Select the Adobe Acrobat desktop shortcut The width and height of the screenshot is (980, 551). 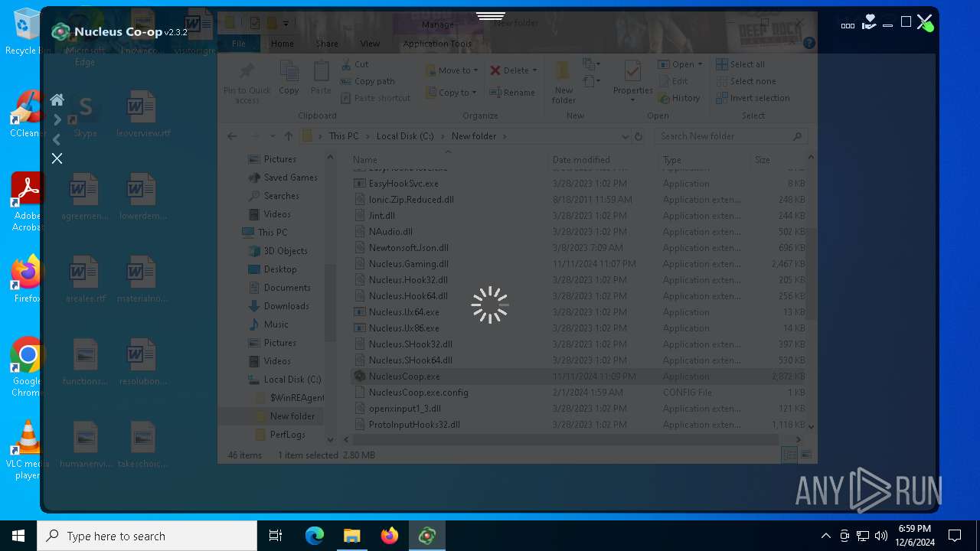pos(27,203)
